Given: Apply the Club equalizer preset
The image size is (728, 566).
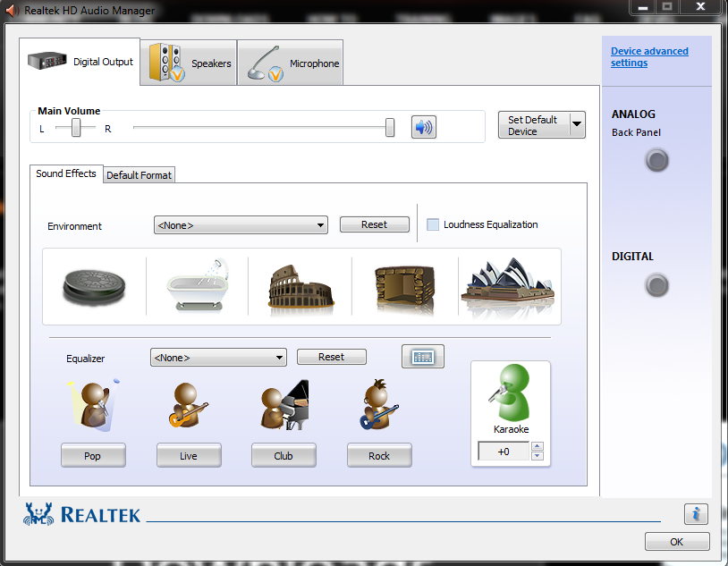Looking at the screenshot, I should point(284,455).
